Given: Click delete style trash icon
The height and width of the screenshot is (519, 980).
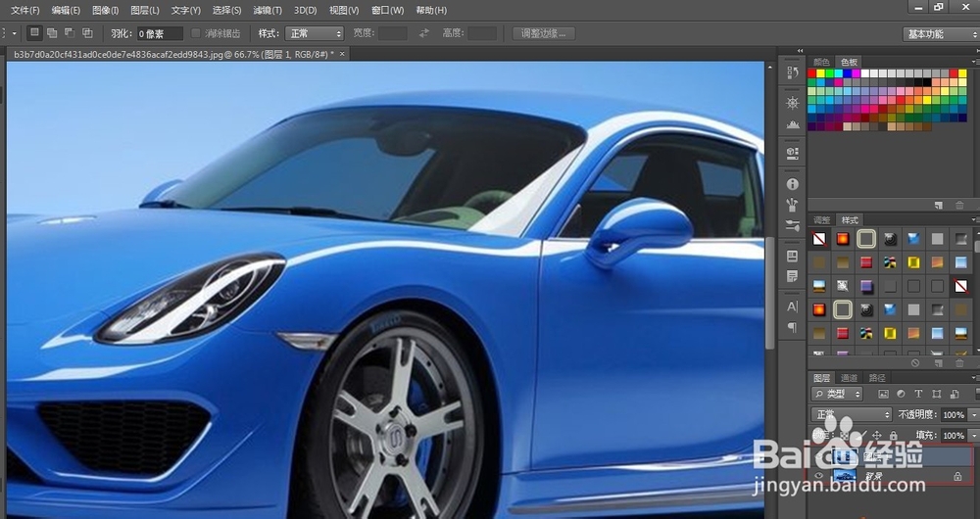Looking at the screenshot, I should click(x=959, y=363).
